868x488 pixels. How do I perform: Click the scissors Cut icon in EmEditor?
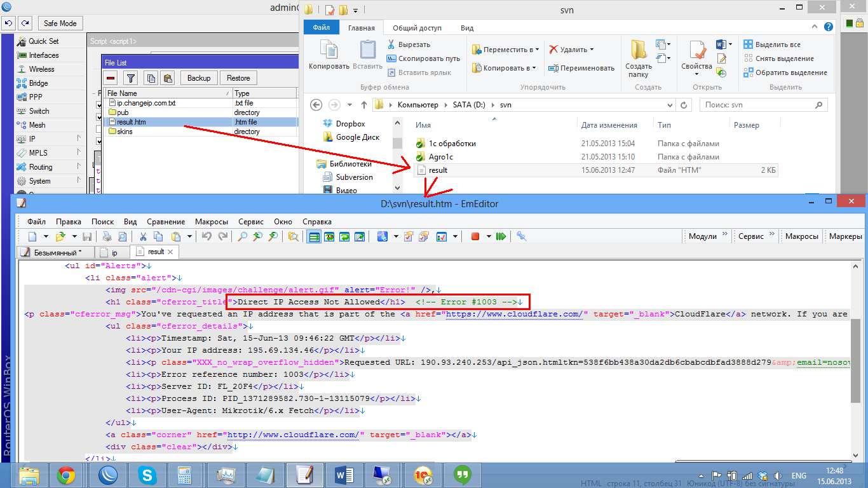pos(144,236)
